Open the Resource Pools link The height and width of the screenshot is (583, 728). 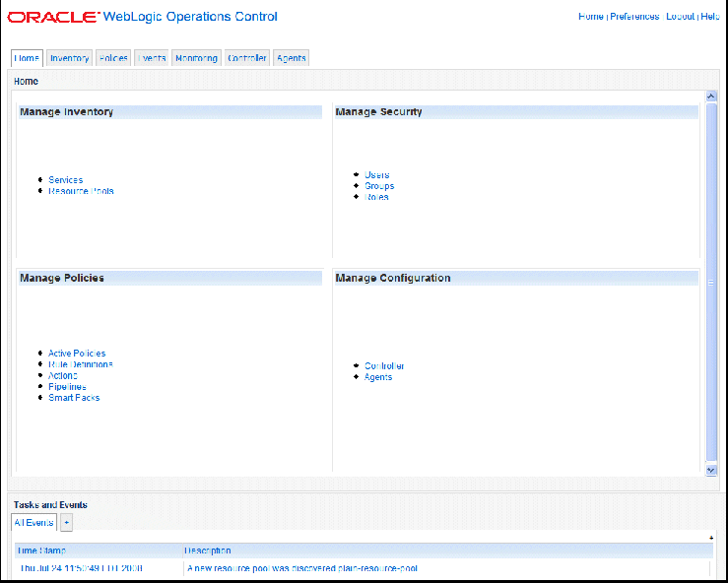81,191
